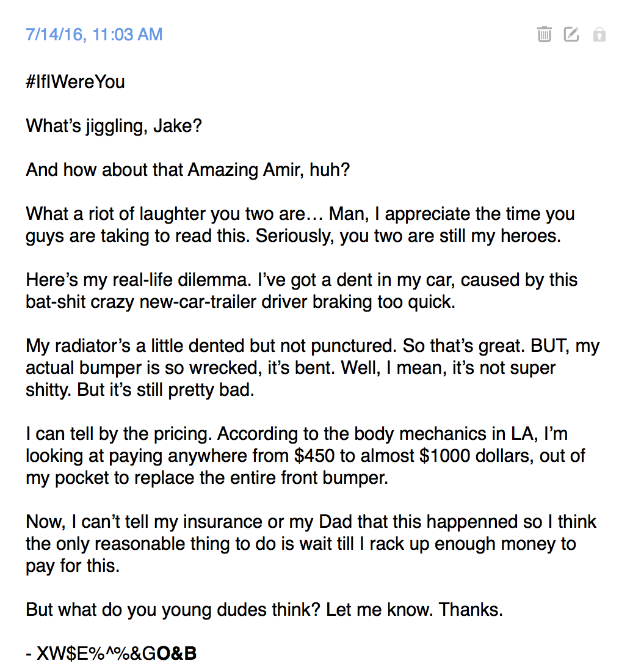This screenshot has height=672, width=630.
Task: Click the sentence "But it's still pretty bad."
Action: pyautogui.click(x=166, y=390)
